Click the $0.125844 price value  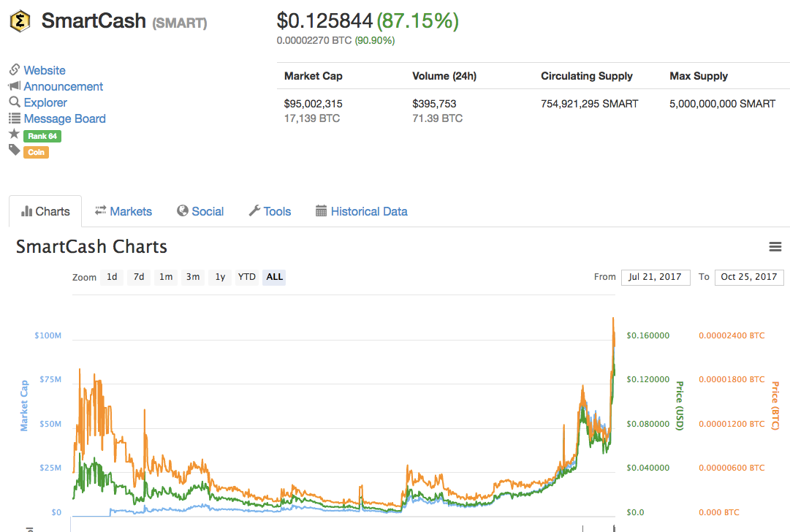tap(324, 21)
